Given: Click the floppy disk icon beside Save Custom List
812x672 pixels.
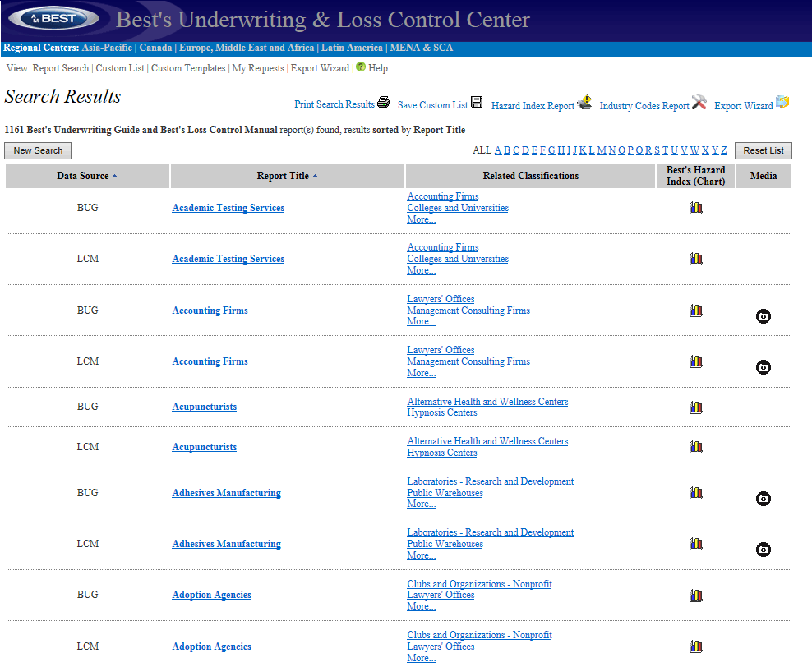Looking at the screenshot, I should pos(477,102).
